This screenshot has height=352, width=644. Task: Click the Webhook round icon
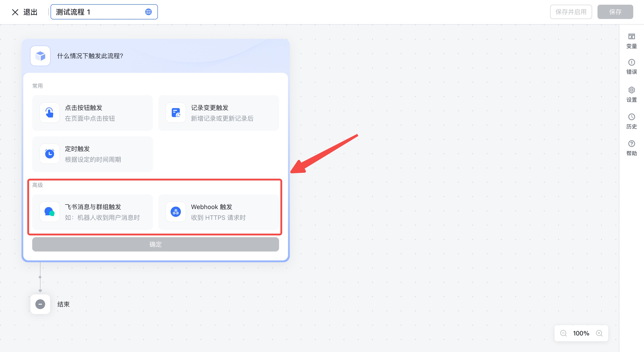click(176, 212)
